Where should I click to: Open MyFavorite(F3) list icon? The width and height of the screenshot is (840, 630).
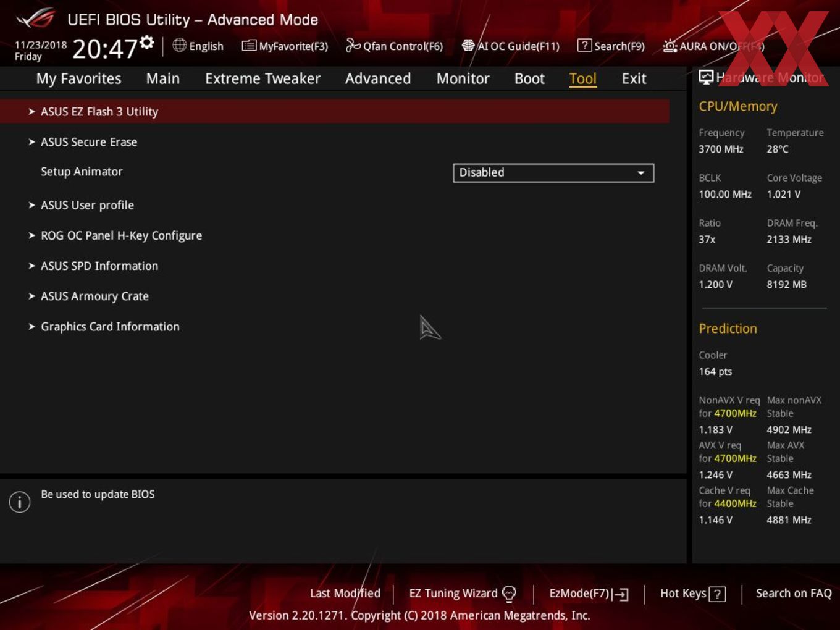tap(249, 45)
